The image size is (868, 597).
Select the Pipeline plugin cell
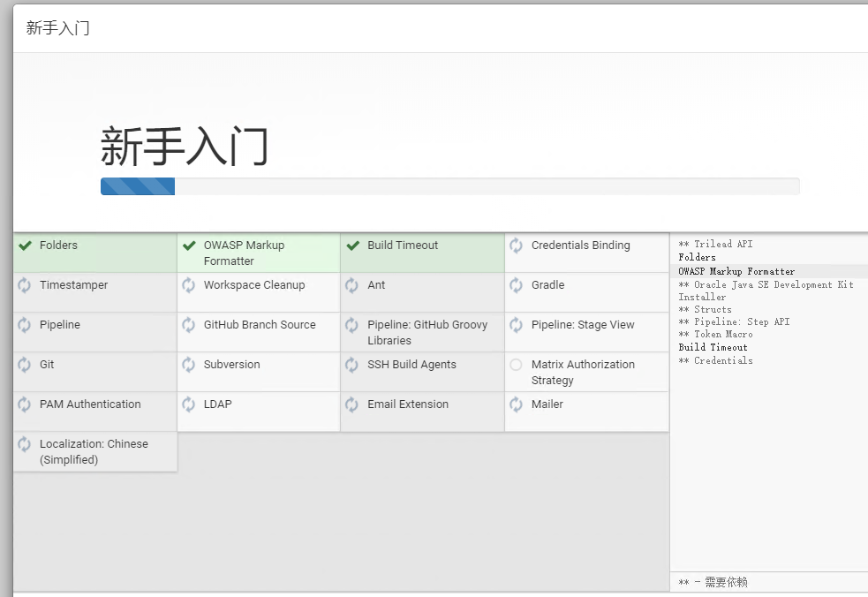pos(94,331)
